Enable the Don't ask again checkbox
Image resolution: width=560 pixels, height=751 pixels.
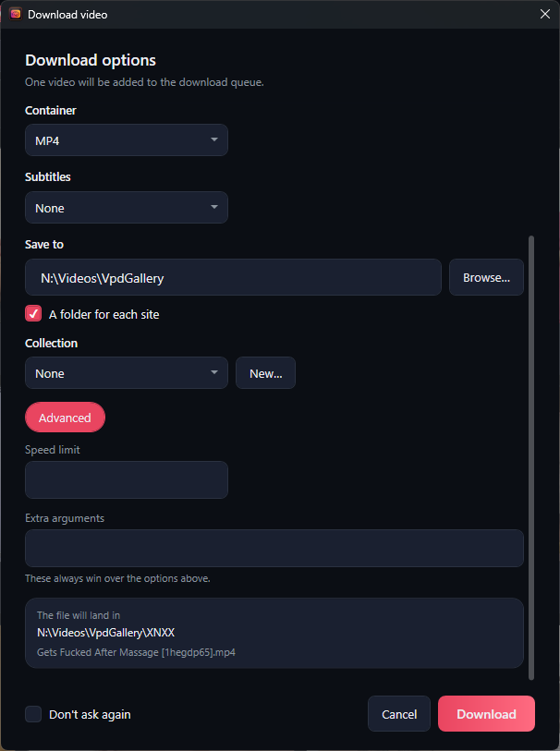[33, 714]
